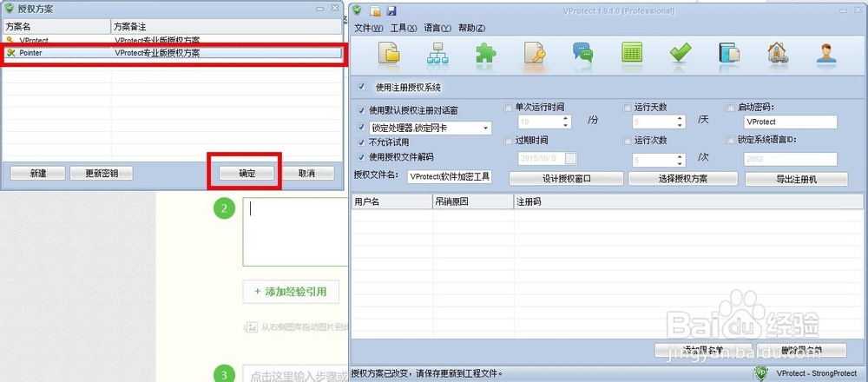Enable 过期时间 checkbox
Screen dimensions: 868x382
pyautogui.click(x=508, y=141)
